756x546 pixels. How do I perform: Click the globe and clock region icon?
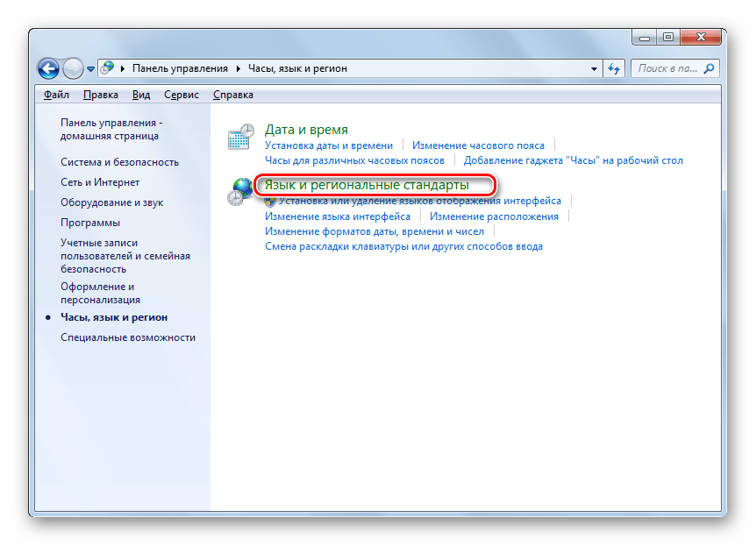[240, 192]
